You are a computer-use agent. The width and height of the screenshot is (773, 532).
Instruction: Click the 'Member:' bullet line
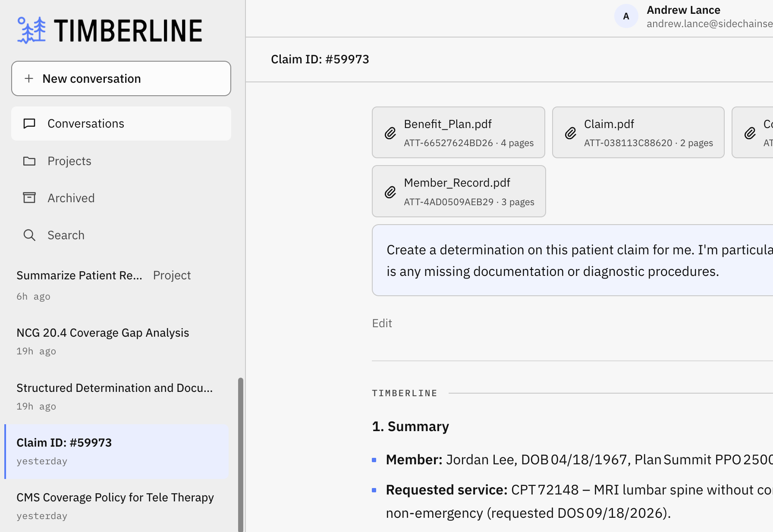pyautogui.click(x=579, y=460)
